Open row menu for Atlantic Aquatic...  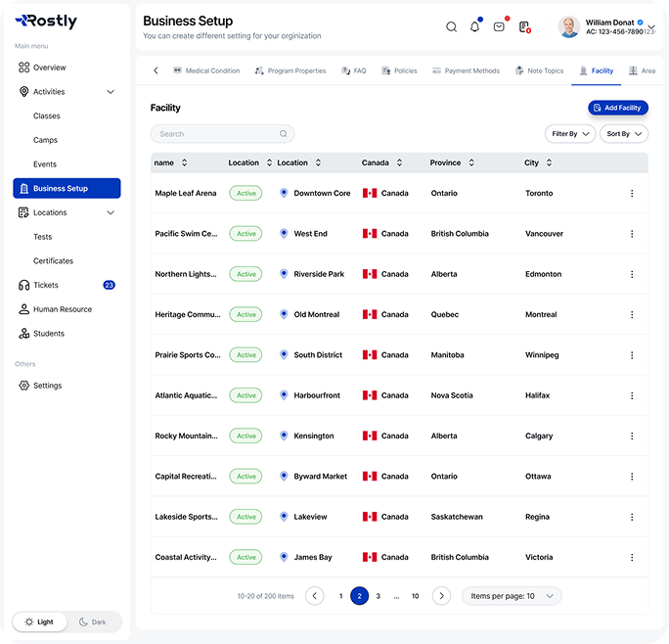(x=632, y=395)
